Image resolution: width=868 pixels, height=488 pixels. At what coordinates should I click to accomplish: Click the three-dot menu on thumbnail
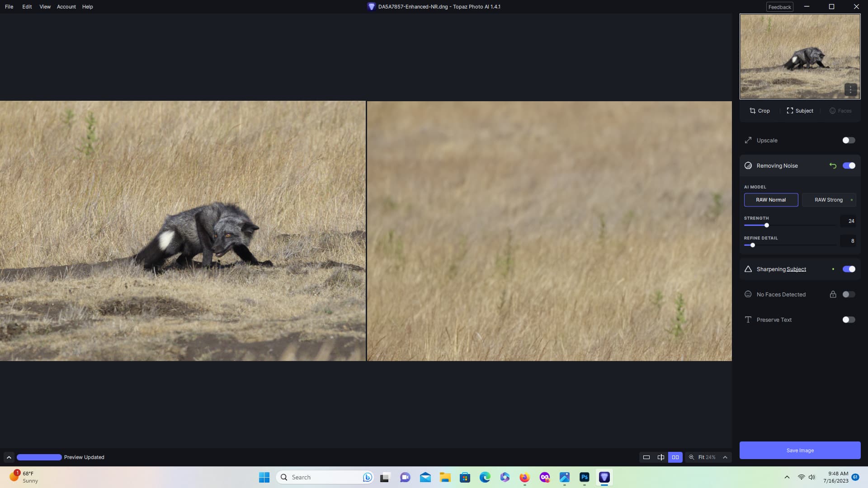[850, 89]
